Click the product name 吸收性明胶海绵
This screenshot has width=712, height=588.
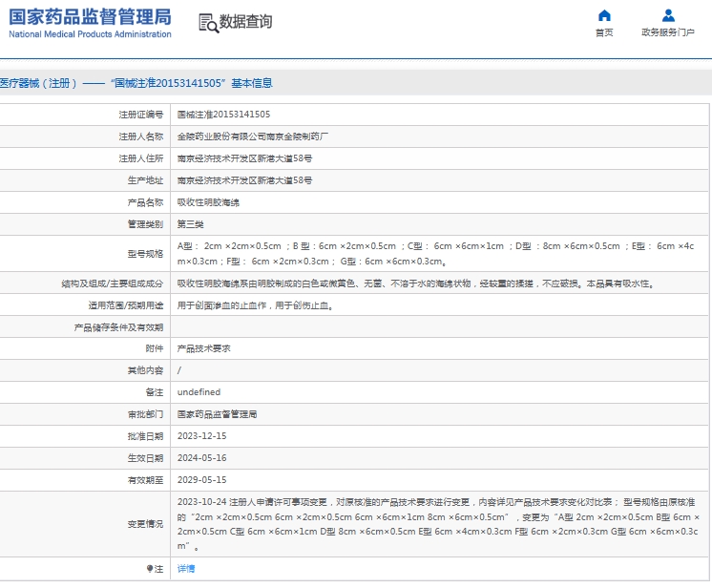point(208,202)
